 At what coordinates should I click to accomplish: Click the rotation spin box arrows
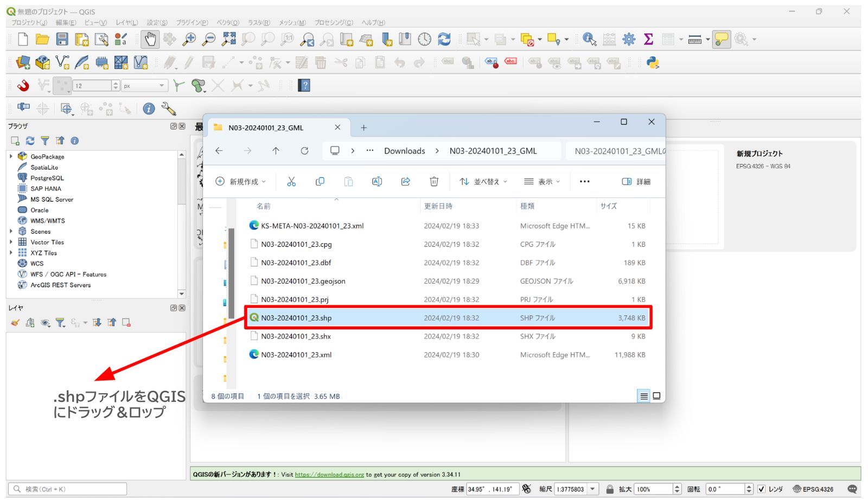(x=749, y=489)
